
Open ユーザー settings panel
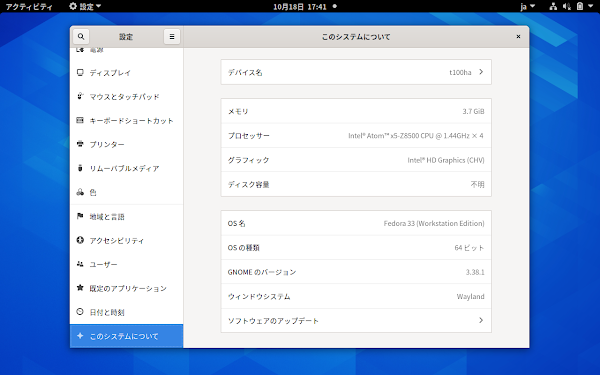pyautogui.click(x=126, y=264)
